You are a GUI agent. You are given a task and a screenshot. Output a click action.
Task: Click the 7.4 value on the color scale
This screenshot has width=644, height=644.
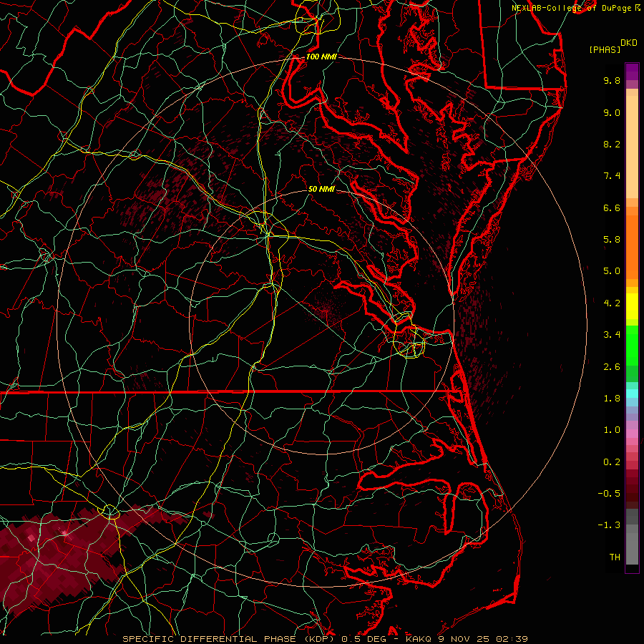(612, 176)
